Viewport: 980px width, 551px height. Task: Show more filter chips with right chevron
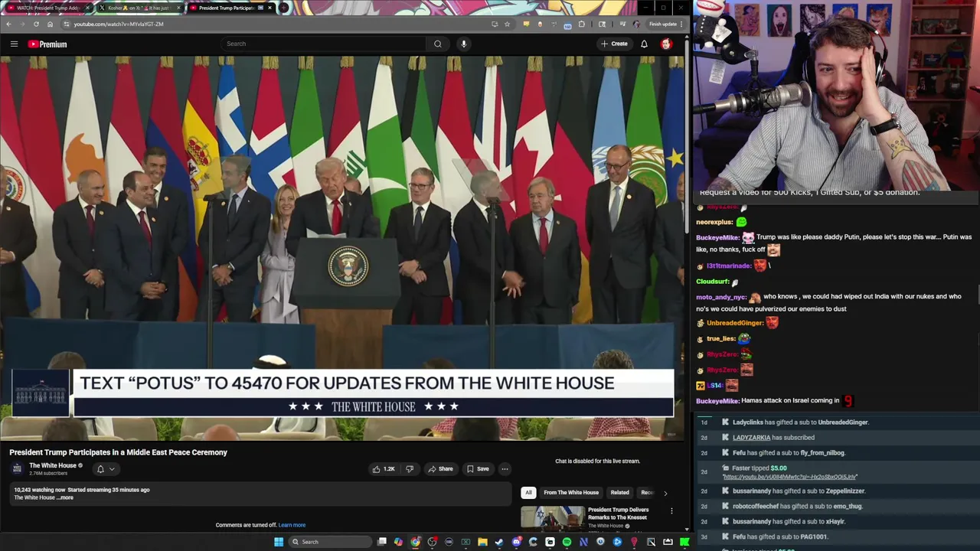pos(665,493)
